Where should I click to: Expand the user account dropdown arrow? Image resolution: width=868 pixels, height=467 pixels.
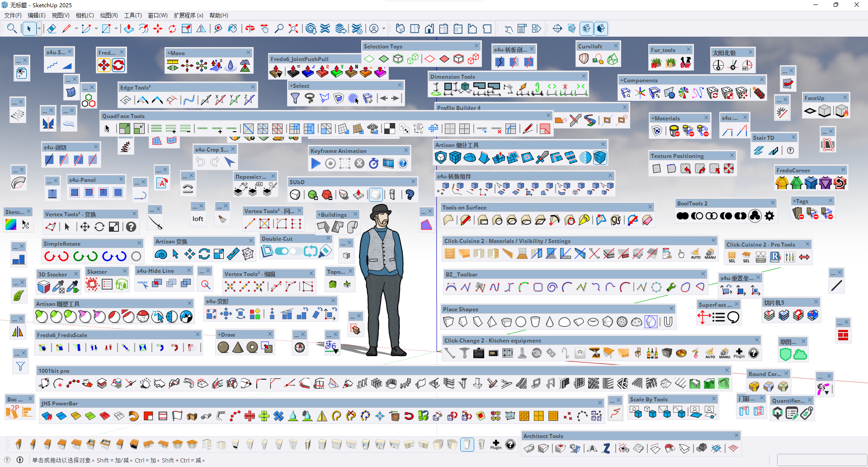tap(384, 29)
